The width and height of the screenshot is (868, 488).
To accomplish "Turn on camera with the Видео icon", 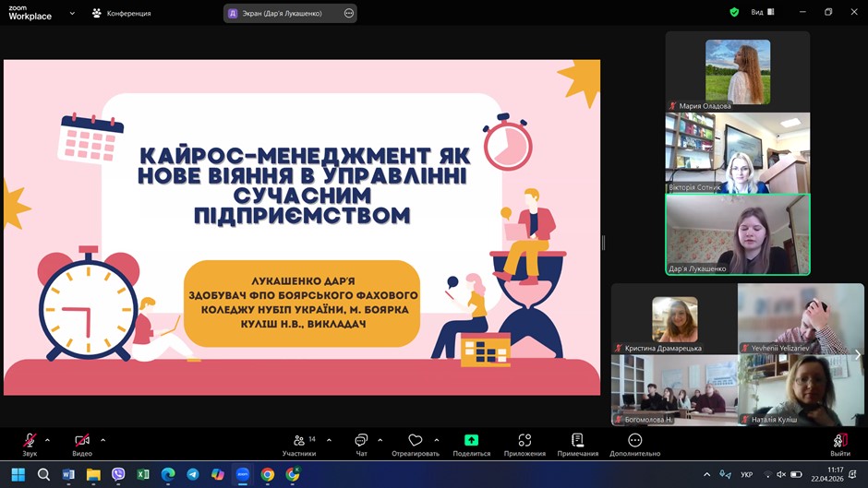I will click(x=82, y=441).
